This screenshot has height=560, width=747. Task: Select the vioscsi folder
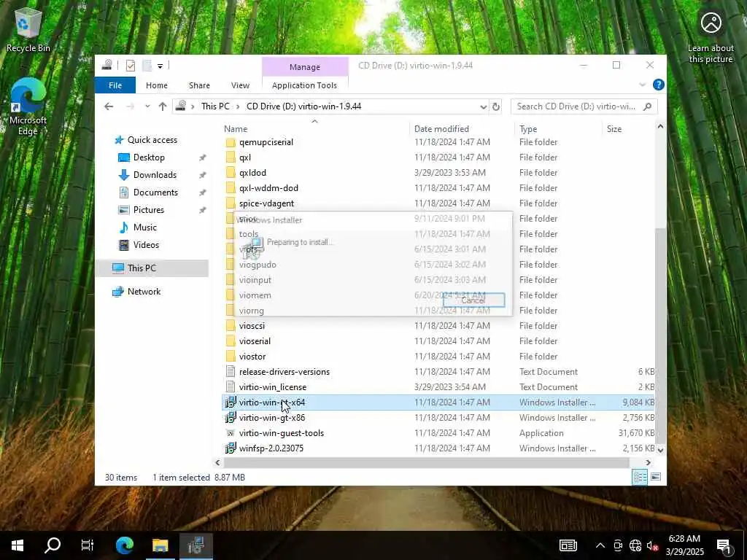coord(252,326)
